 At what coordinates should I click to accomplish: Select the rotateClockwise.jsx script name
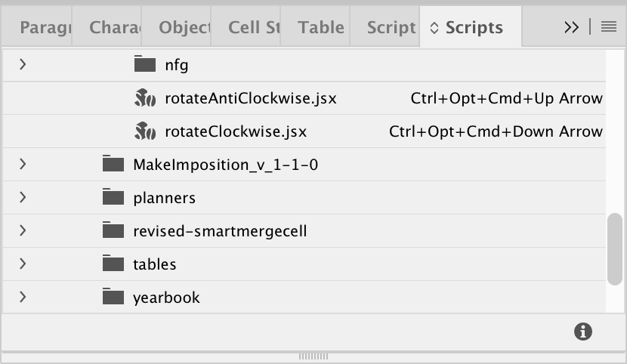tap(236, 131)
